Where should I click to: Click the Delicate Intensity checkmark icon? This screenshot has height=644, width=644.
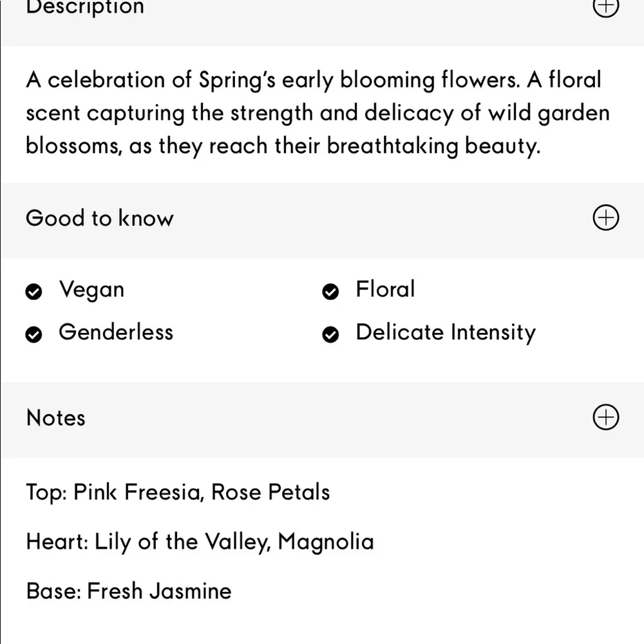[330, 335]
